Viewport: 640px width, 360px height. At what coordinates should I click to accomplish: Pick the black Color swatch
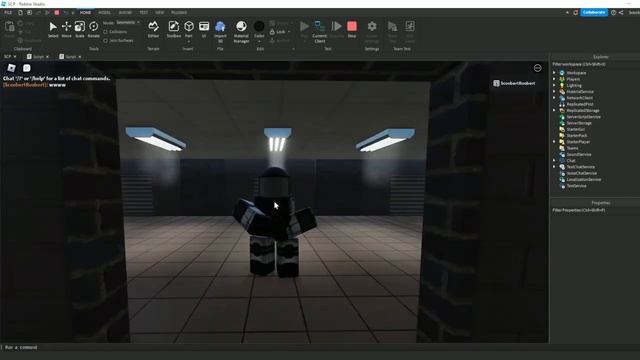(x=259, y=26)
